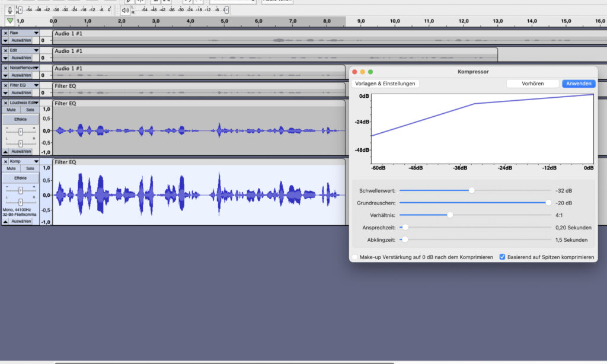Click 12,0 mark on the timeline ruler
This screenshot has height=364, width=607.
pos(464,21)
